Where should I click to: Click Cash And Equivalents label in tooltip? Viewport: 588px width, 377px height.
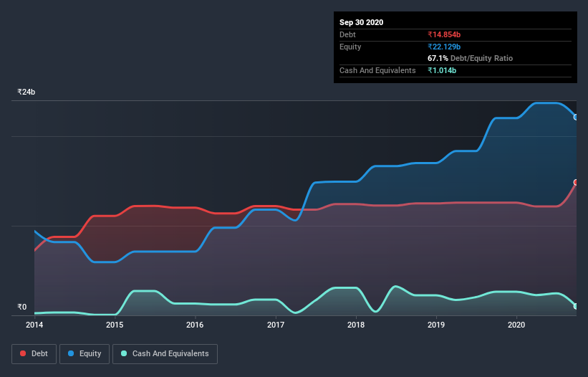tap(377, 70)
